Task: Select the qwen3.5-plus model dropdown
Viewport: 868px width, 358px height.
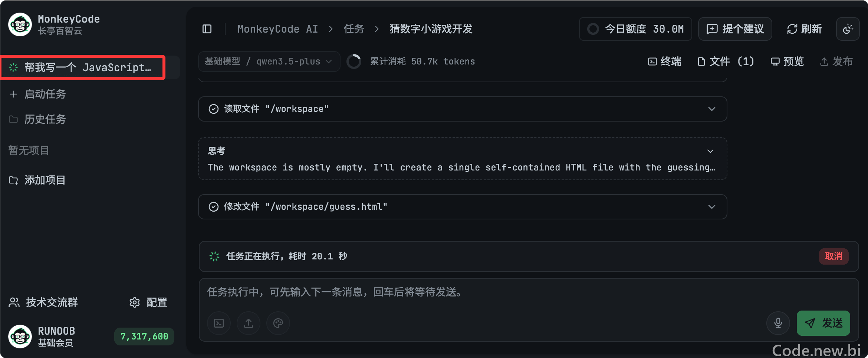Action: [269, 62]
